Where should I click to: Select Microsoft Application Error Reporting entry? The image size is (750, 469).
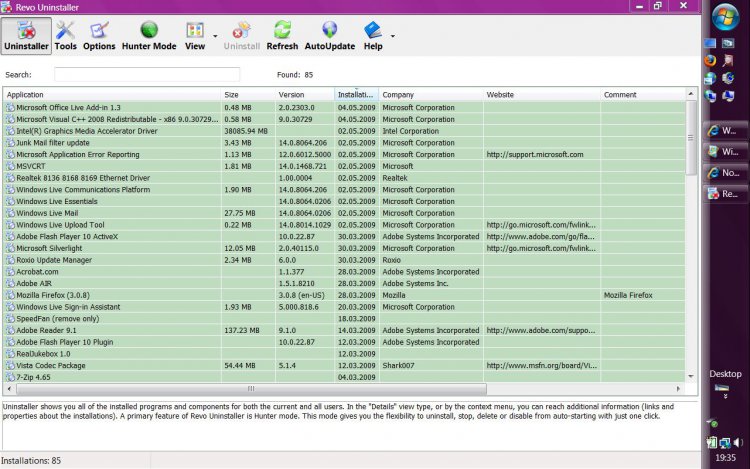coord(77,154)
